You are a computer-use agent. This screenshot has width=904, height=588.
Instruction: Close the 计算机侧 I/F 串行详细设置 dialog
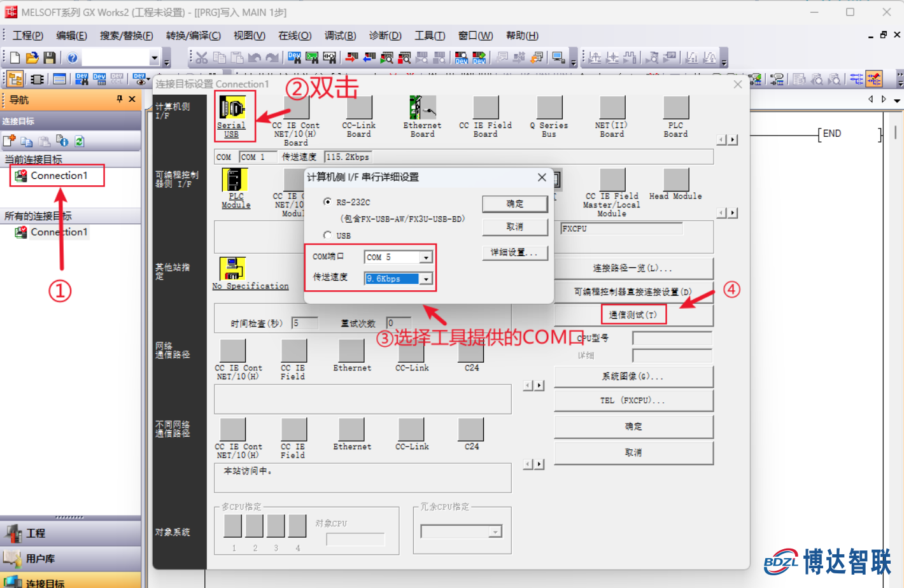(x=542, y=177)
